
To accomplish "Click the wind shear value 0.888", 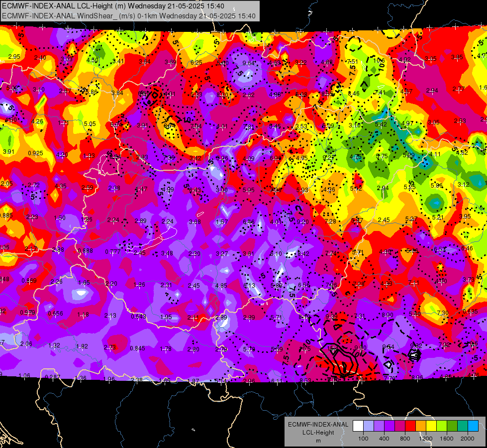I will pos(86,250).
